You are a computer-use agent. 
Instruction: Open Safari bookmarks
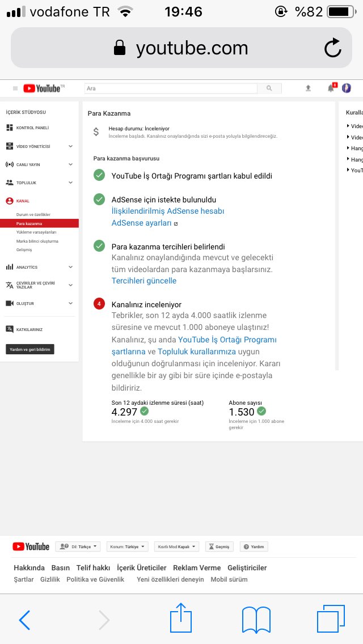256,620
